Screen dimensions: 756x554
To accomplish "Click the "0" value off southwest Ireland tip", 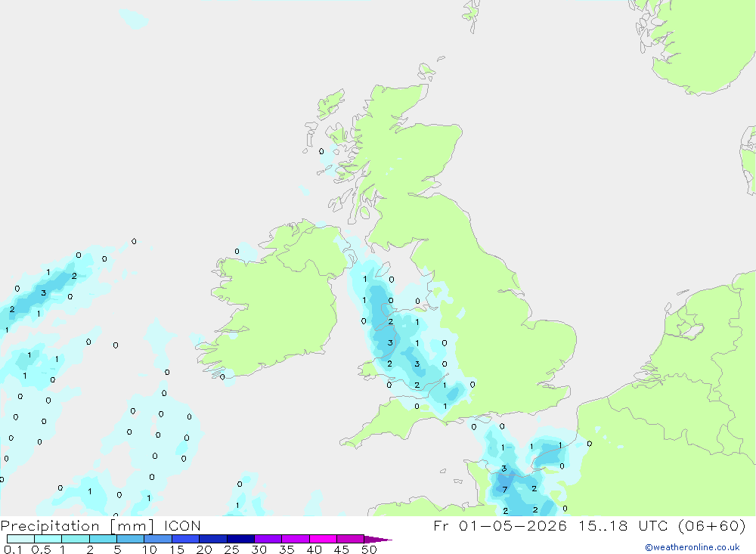I will (222, 377).
